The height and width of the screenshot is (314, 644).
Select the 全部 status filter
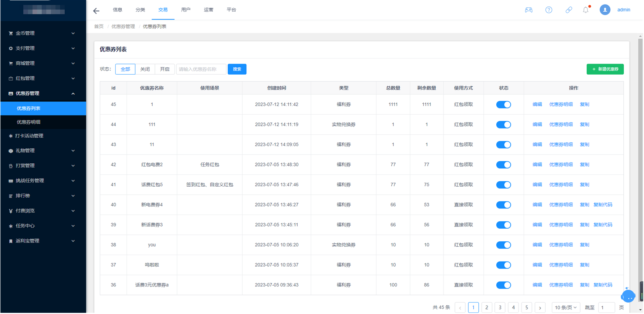tap(125, 69)
